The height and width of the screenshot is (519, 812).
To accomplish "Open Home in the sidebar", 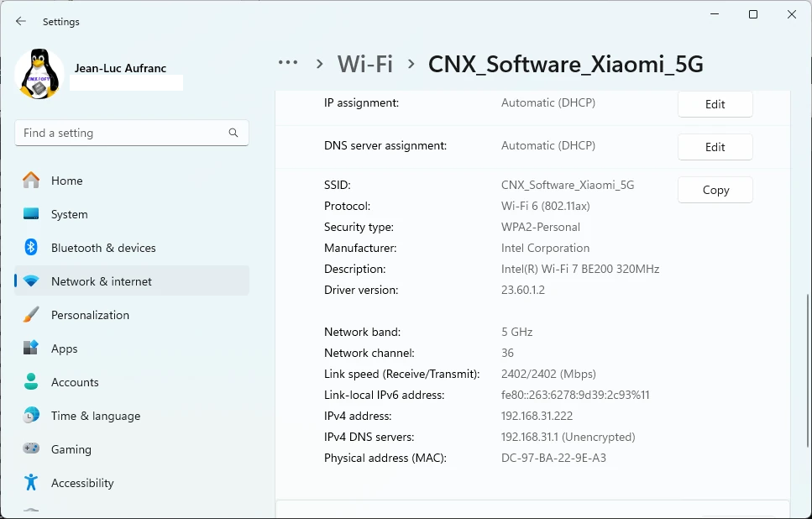I will pyautogui.click(x=132, y=181).
